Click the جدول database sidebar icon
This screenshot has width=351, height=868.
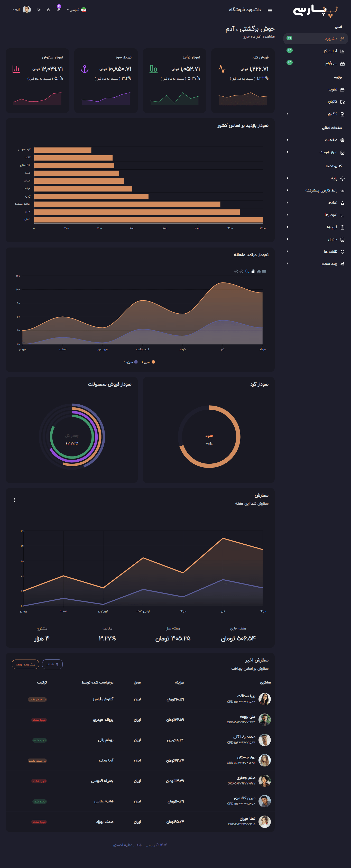tap(342, 240)
